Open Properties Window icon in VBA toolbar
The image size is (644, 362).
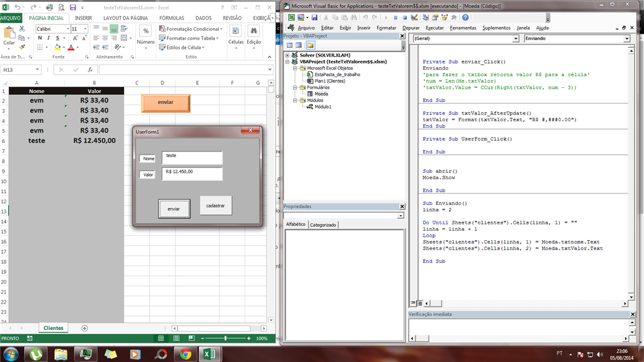coord(435,17)
